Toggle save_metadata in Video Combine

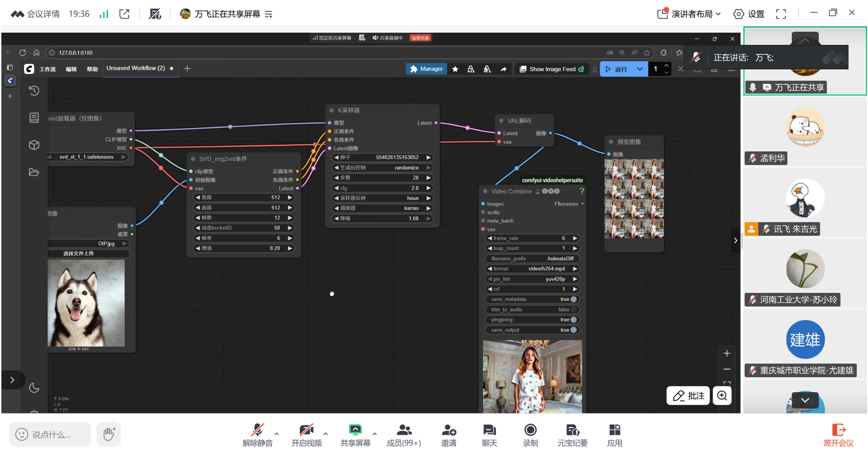[573, 299]
